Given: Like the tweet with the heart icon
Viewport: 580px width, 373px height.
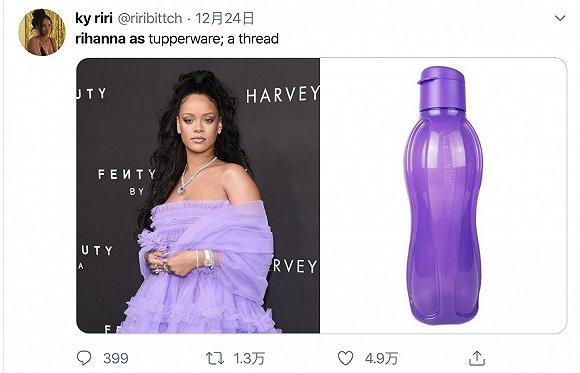Looking at the screenshot, I should pos(345,358).
